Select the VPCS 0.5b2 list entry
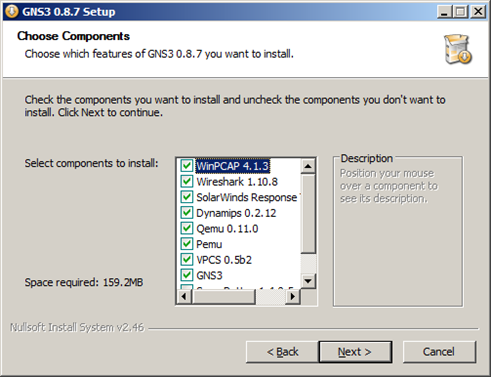Image resolution: width=491 pixels, height=377 pixels. tap(224, 260)
